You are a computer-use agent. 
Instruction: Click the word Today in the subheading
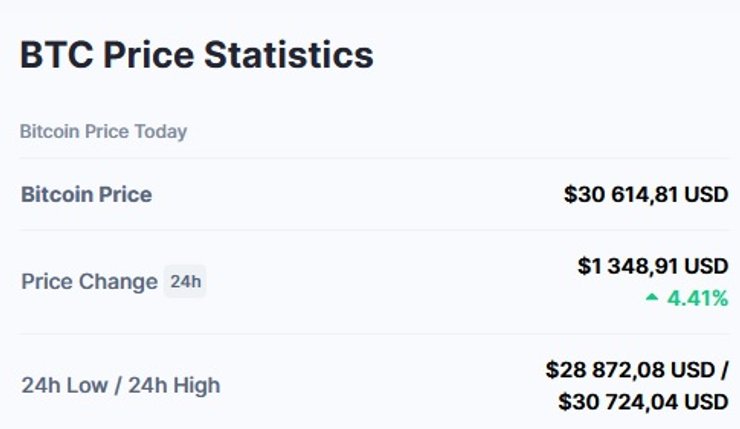163,132
